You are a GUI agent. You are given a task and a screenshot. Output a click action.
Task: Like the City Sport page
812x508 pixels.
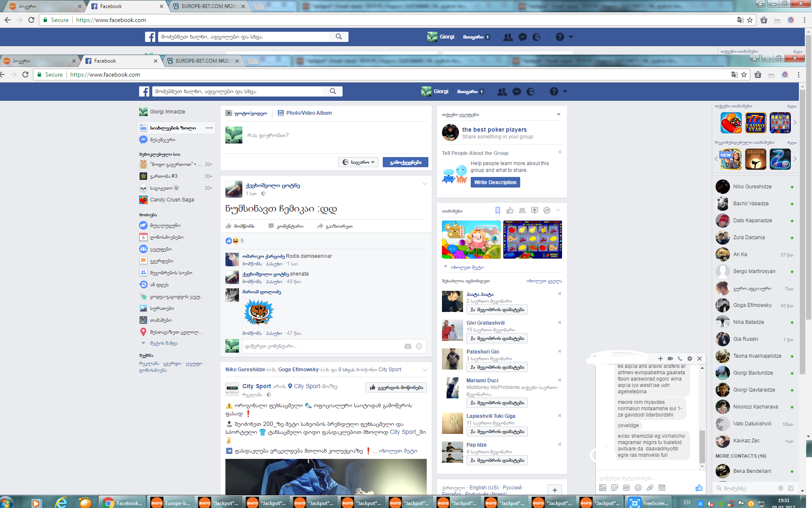coord(396,387)
